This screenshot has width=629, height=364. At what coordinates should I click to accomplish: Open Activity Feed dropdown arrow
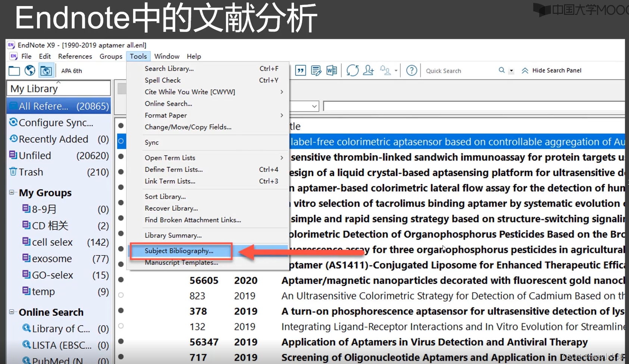pyautogui.click(x=396, y=70)
